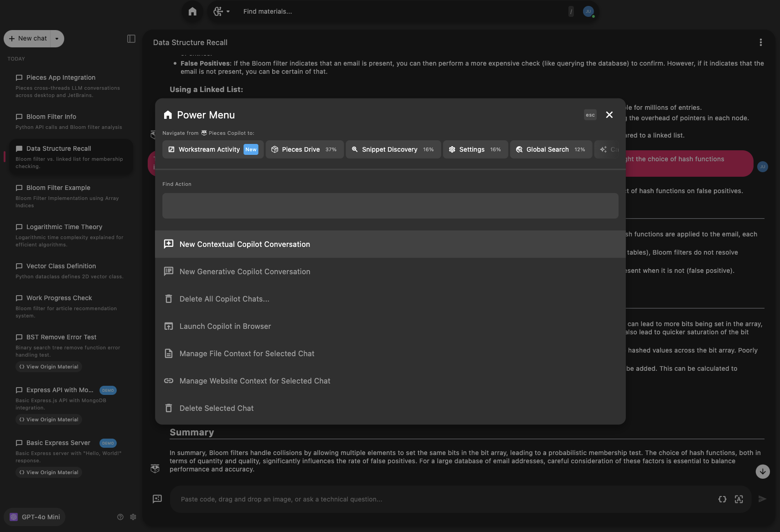Open the settings gear in sidebar footer
The image size is (780, 532).
point(133,517)
